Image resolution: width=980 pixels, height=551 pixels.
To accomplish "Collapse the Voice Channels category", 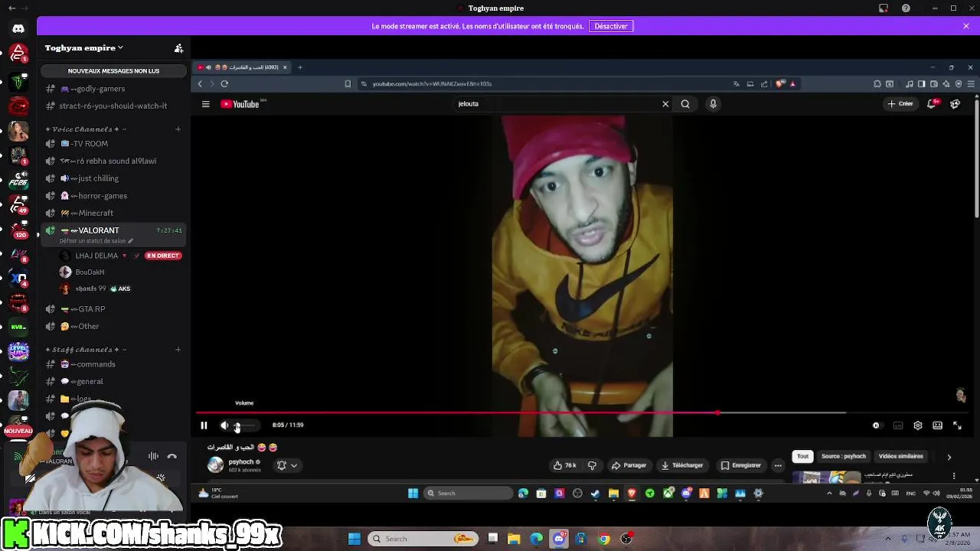I will point(86,129).
